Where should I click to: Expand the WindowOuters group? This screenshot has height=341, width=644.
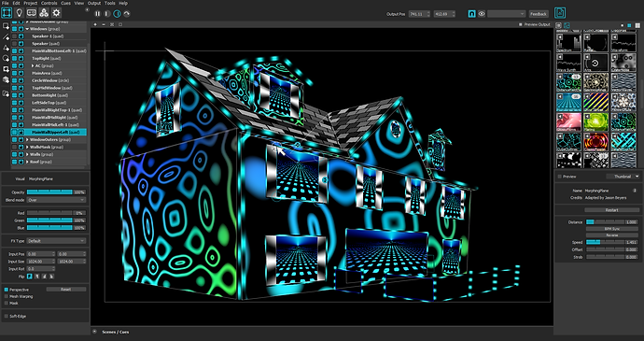click(27, 140)
